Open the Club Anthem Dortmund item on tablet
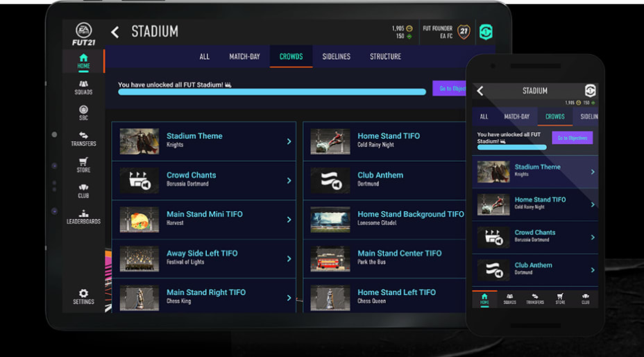The image size is (644, 357). tap(384, 180)
